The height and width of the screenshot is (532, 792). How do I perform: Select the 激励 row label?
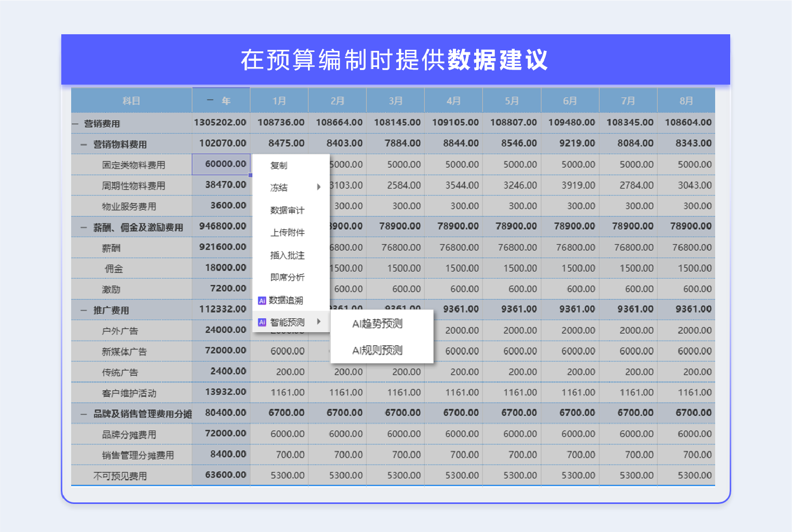click(x=111, y=290)
